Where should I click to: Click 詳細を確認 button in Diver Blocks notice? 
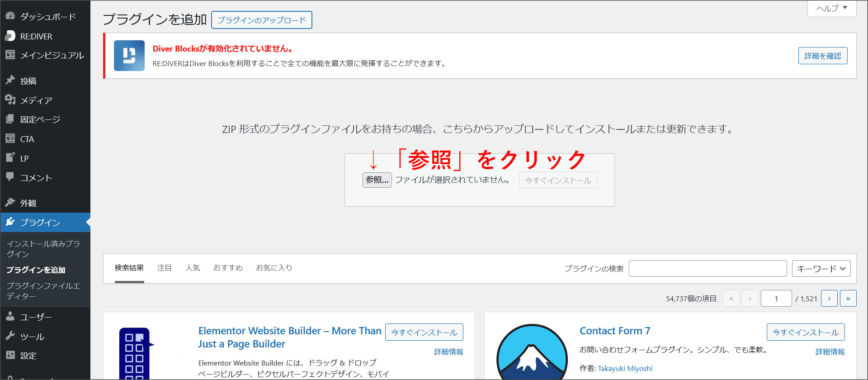pos(822,56)
